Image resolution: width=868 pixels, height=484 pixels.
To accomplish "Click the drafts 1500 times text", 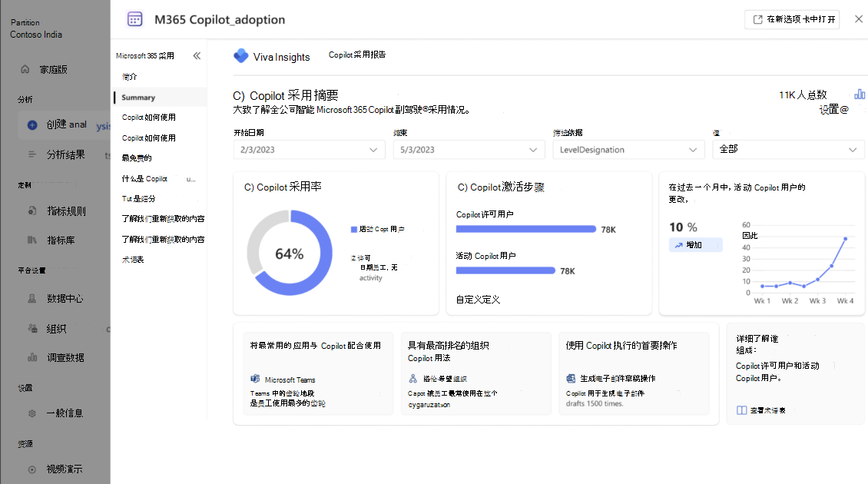I will coord(595,403).
